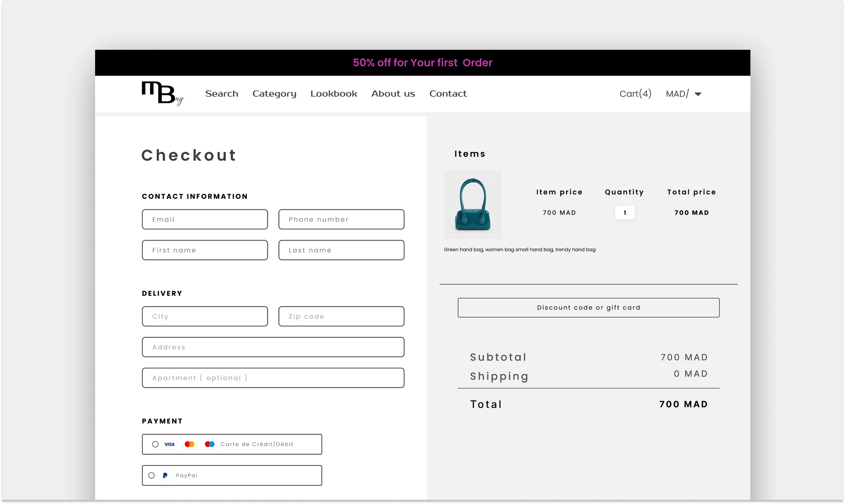Click the Contact link
The width and height of the screenshot is (845, 504).
448,94
